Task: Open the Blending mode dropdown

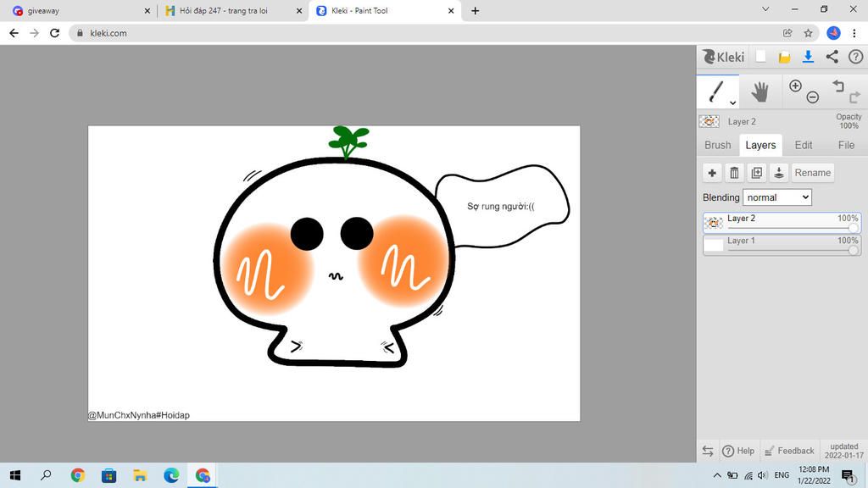Action: [x=777, y=197]
